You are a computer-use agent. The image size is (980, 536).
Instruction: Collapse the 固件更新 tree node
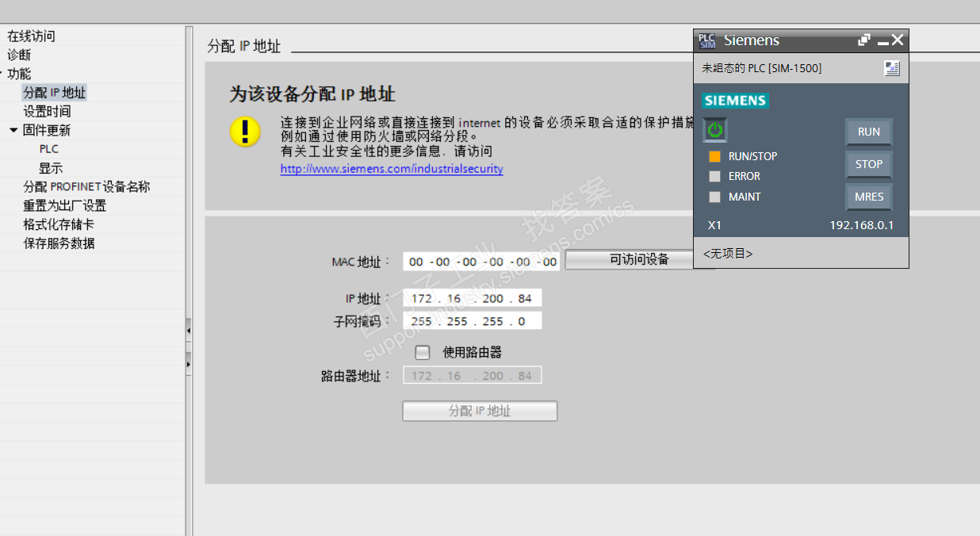coord(13,130)
